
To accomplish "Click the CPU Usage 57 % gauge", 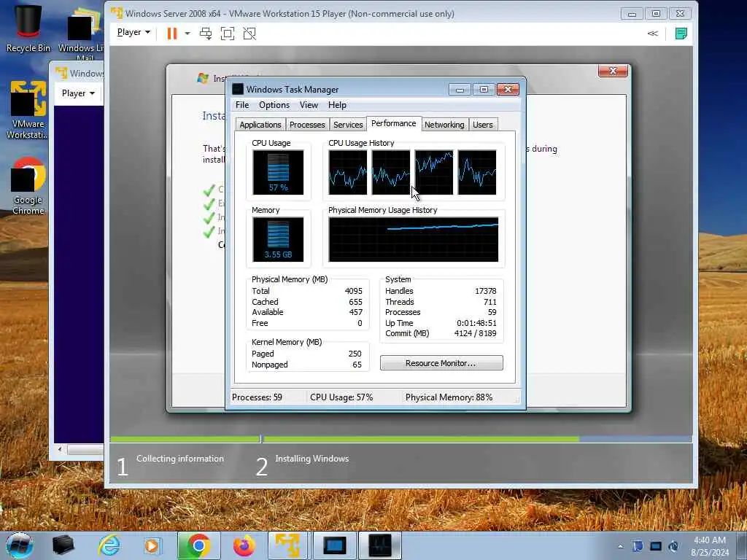I will point(278,172).
